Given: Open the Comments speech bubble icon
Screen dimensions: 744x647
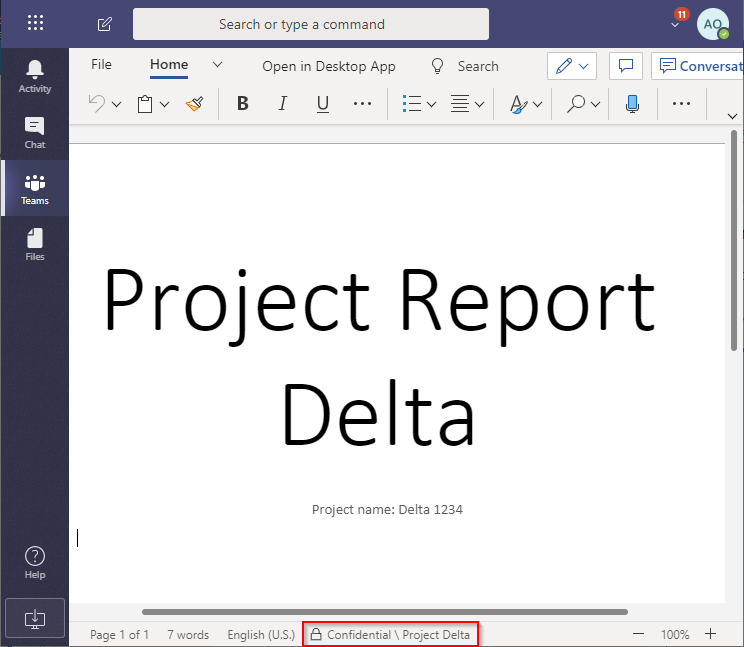Looking at the screenshot, I should pyautogui.click(x=626, y=66).
